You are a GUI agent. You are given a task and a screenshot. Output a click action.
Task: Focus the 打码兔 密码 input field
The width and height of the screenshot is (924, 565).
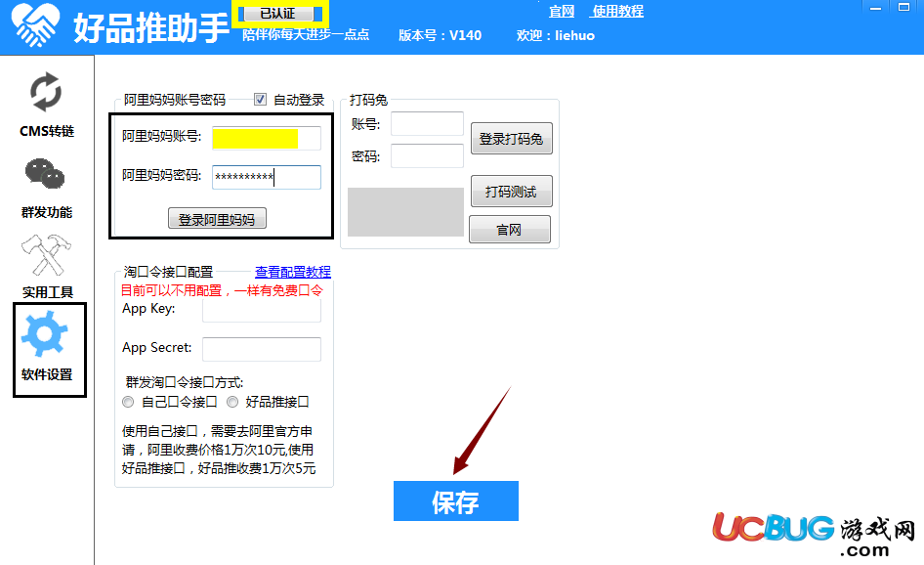click(427, 155)
